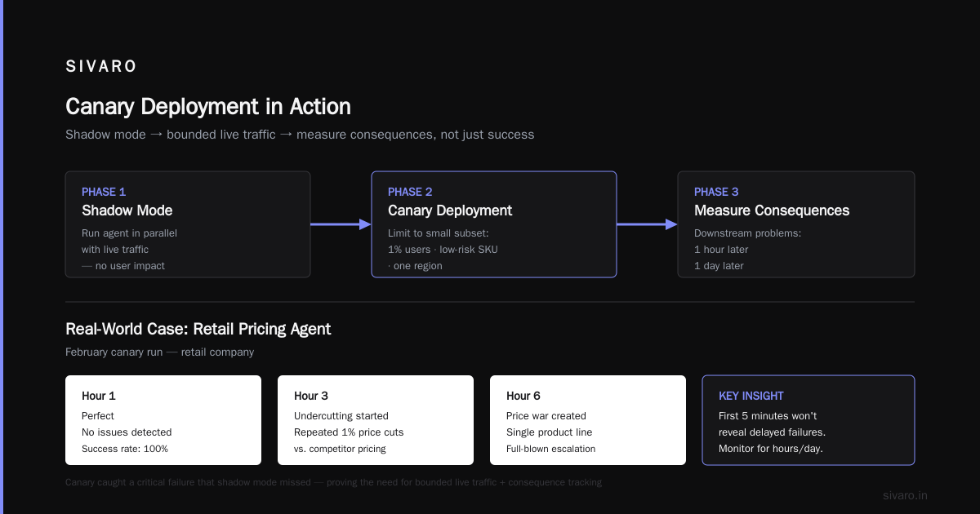Click 'reveal delayed failures.' line
The width and height of the screenshot is (980, 514).
click(773, 432)
